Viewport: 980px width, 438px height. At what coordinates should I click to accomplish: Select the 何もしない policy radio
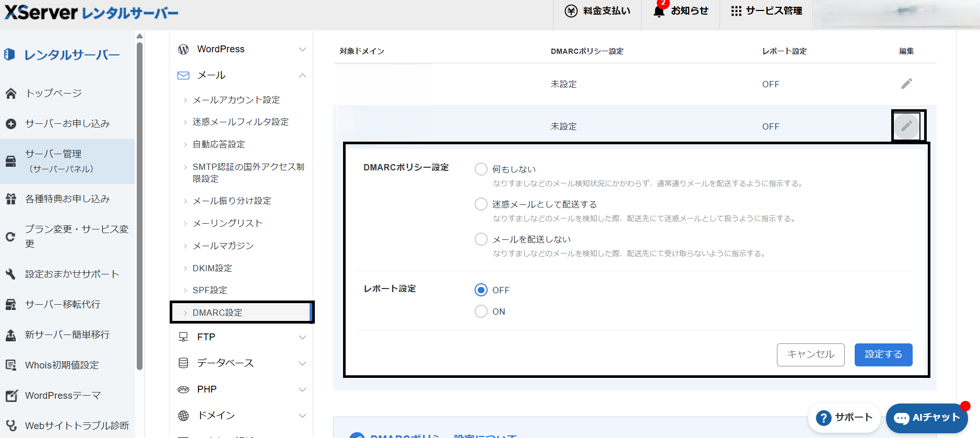[481, 169]
